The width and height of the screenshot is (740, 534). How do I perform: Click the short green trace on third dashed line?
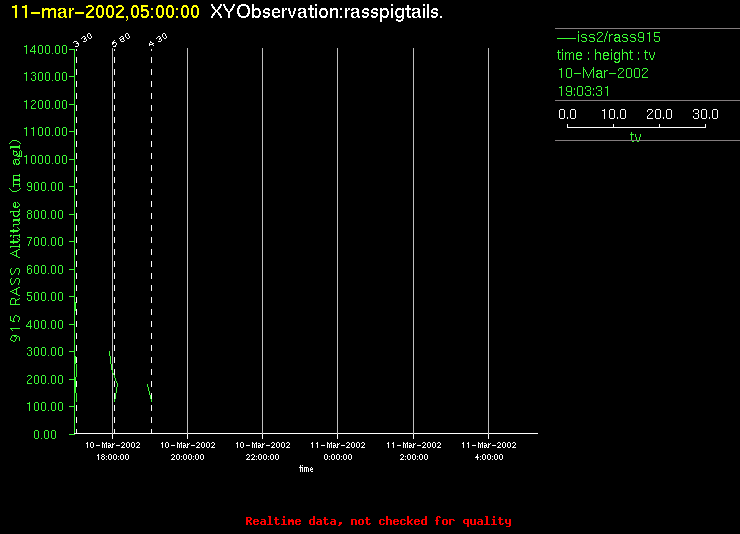(x=150, y=392)
